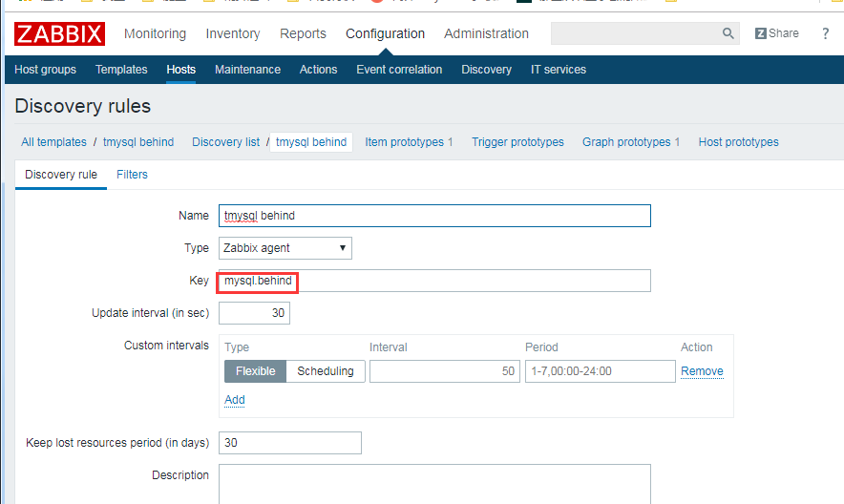Screen dimensions: 844x504
Task: Click the Description text area
Action: point(434,484)
